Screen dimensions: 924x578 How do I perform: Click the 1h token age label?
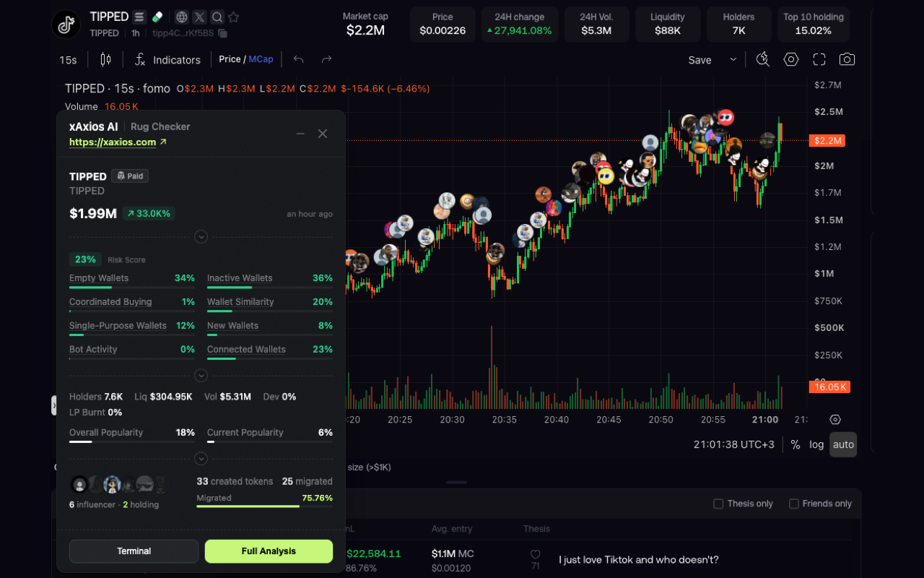[136, 33]
